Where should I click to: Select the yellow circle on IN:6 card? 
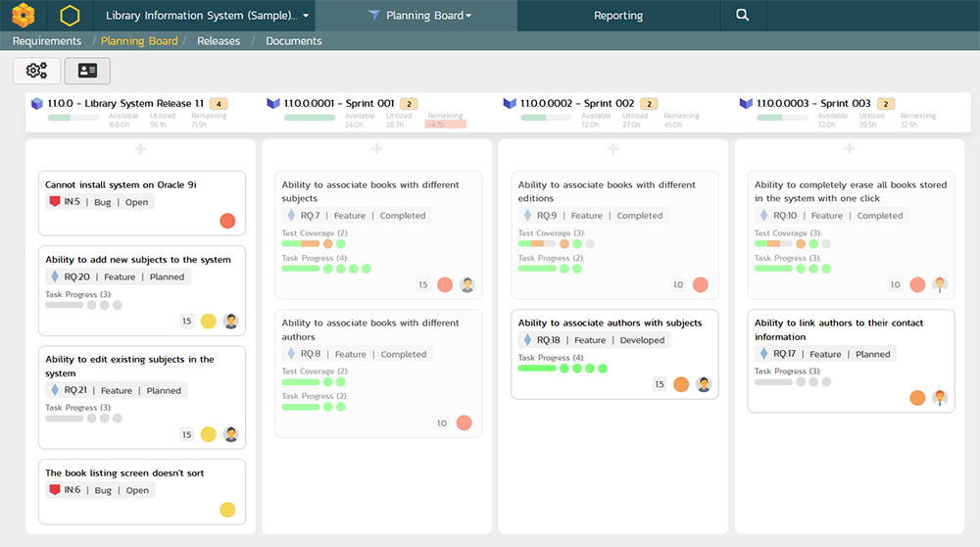click(x=227, y=509)
